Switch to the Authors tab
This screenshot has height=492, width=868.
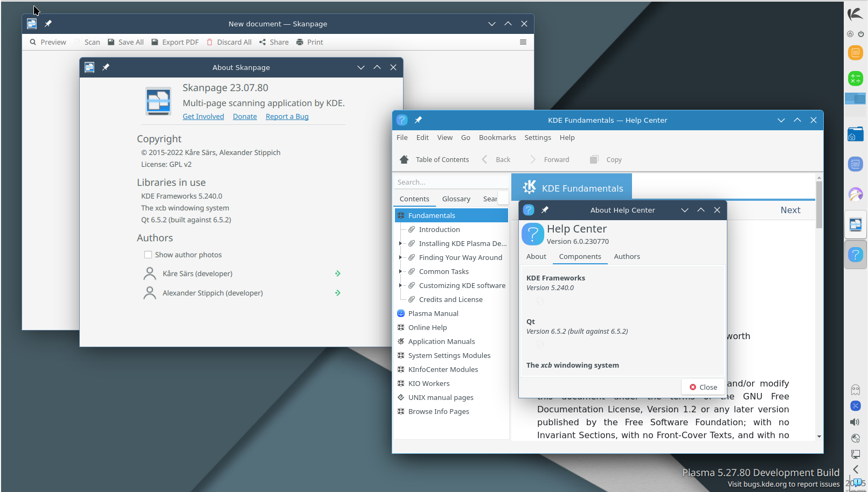(627, 257)
